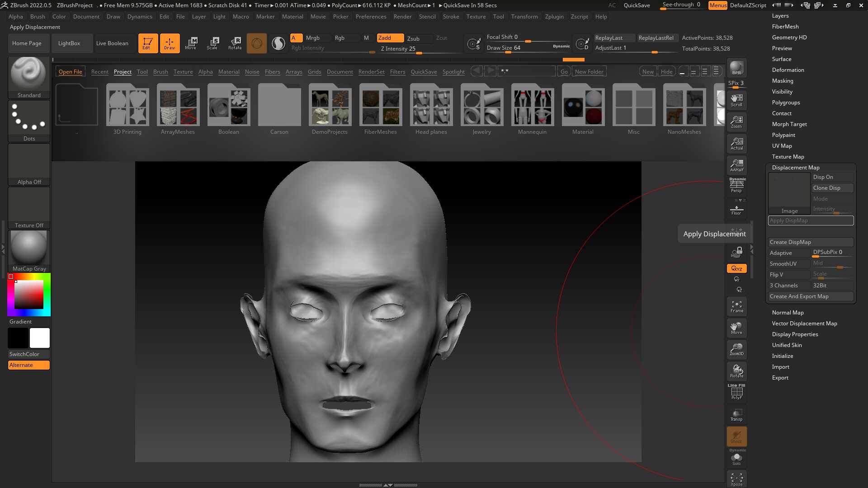Collapse the Displacement Map section
868x488 pixels.
click(x=795, y=168)
